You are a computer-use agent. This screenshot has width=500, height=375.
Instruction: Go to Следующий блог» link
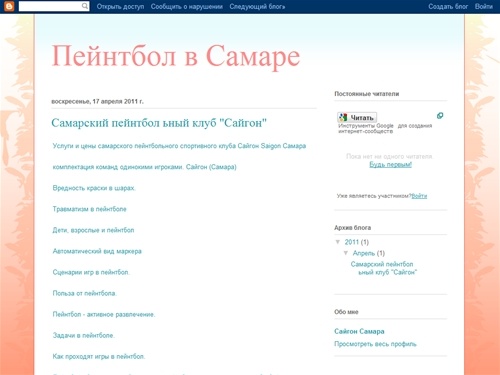[x=257, y=7]
